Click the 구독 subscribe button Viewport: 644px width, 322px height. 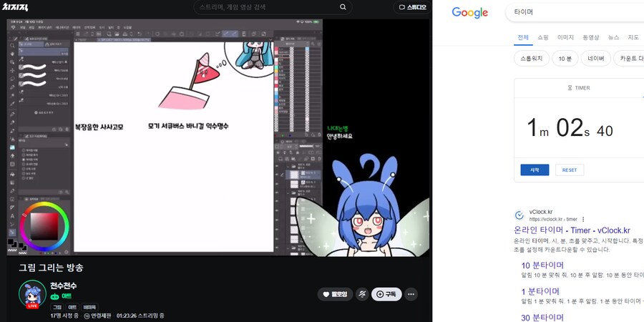[x=386, y=294]
